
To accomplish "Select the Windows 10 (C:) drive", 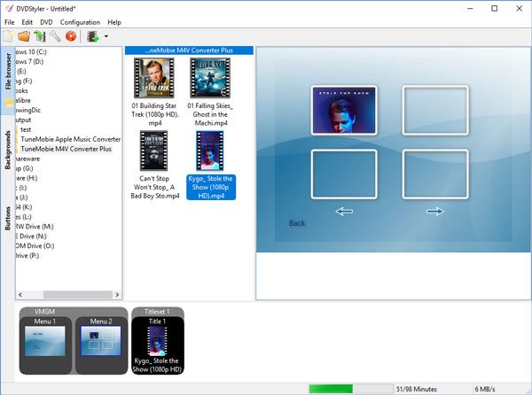I will (x=31, y=52).
